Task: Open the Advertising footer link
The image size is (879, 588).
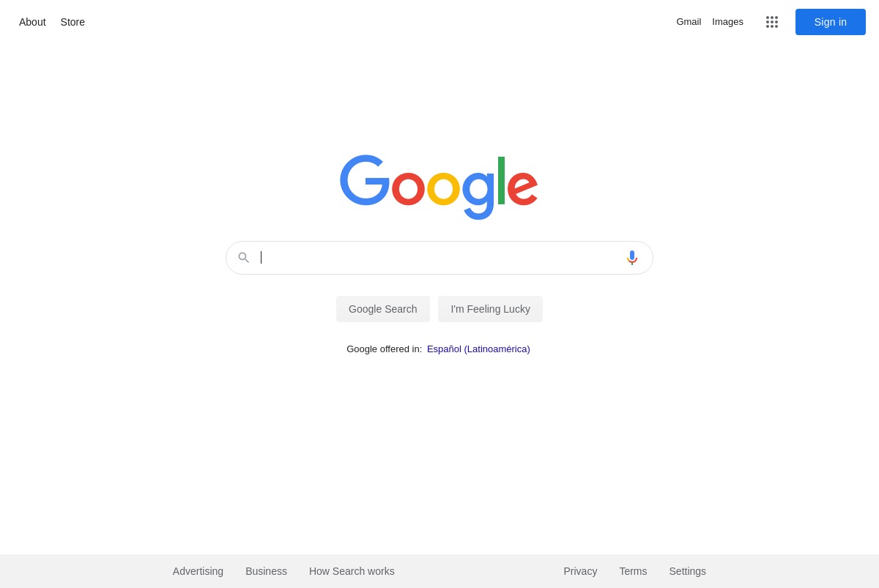Action: (x=198, y=571)
